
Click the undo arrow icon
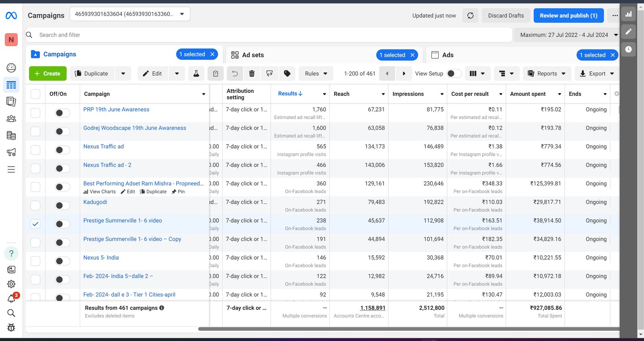click(235, 74)
